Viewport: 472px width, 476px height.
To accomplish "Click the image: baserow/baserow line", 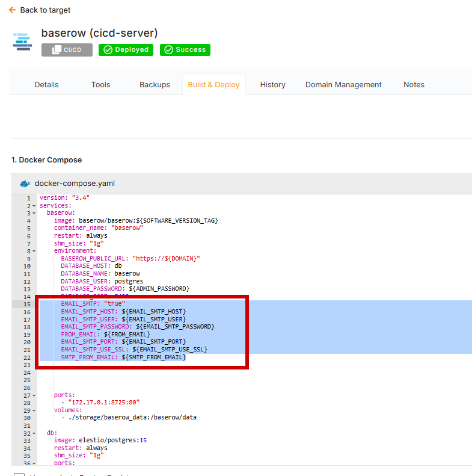I will [x=136, y=221].
